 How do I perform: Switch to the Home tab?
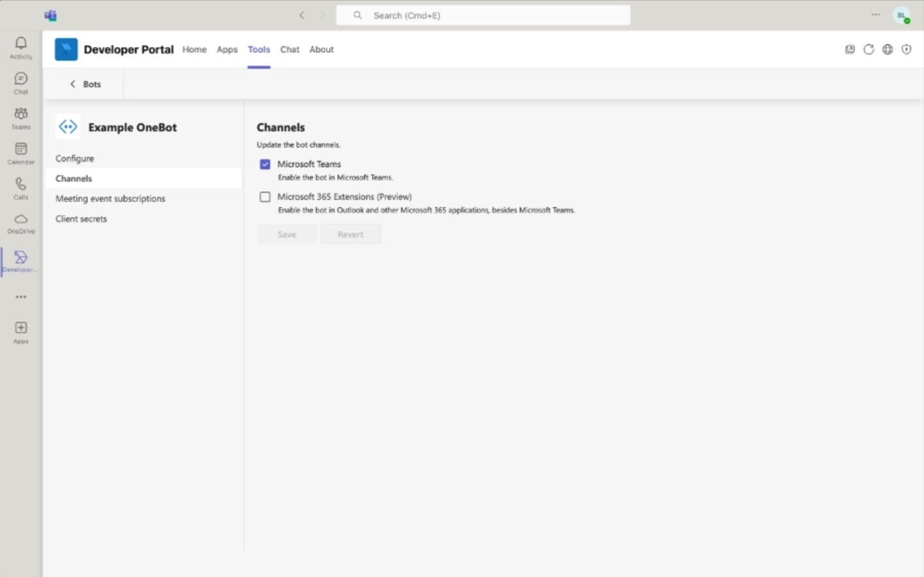(x=194, y=50)
